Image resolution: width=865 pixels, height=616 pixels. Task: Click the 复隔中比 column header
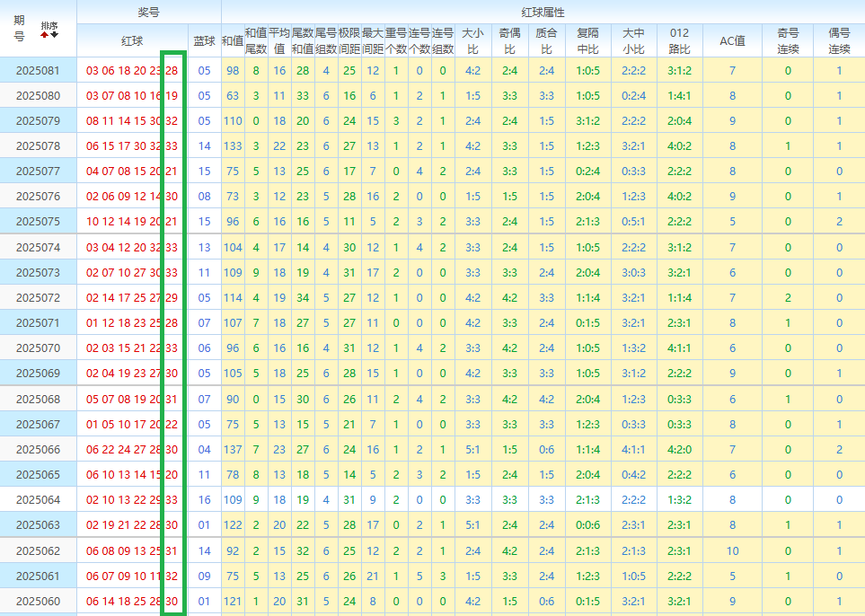point(588,40)
